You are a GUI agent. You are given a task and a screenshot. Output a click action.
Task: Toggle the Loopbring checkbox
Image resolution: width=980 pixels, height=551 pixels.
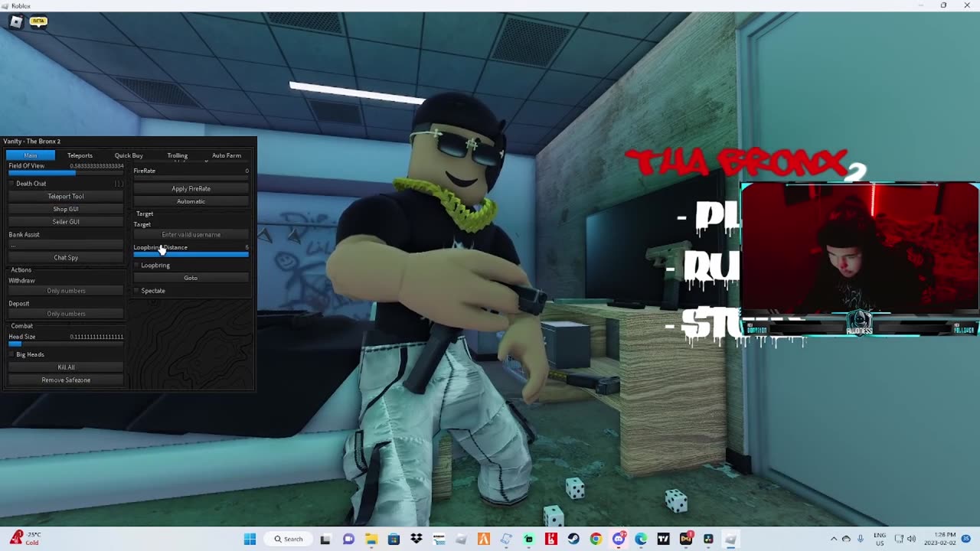(x=137, y=266)
